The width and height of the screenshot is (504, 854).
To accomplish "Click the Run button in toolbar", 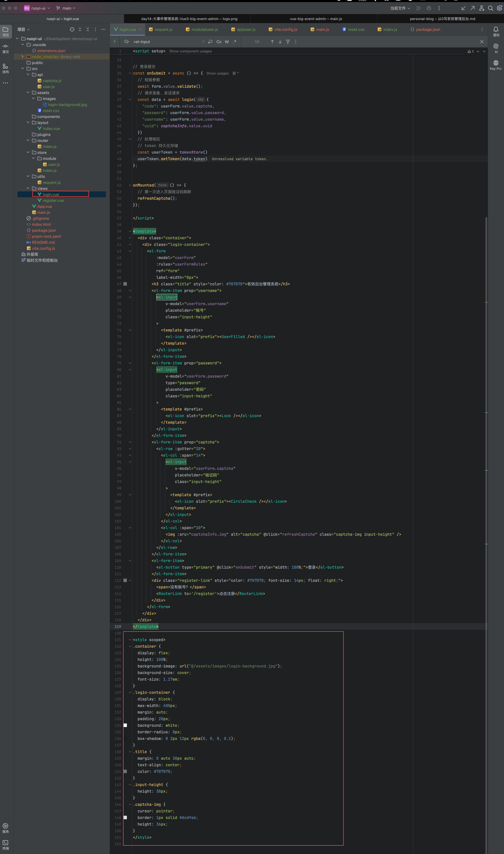I will [419, 8].
